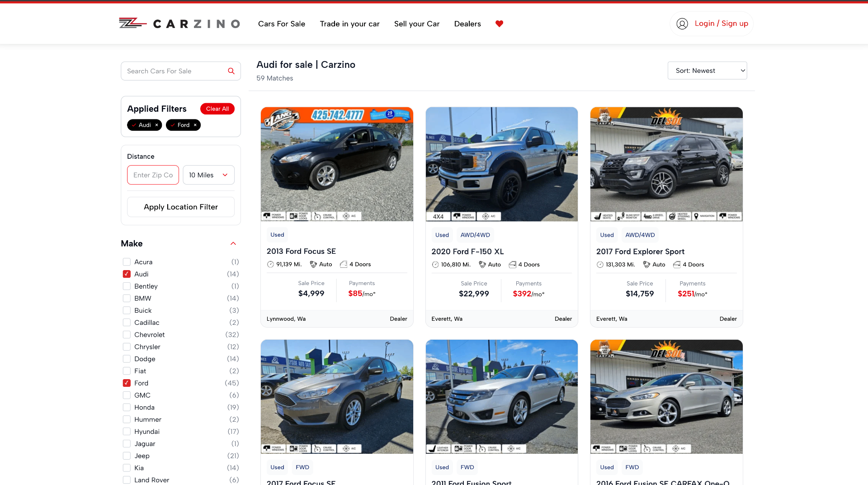Check the Jeep make checkbox
The height and width of the screenshot is (485, 868).
127,456
